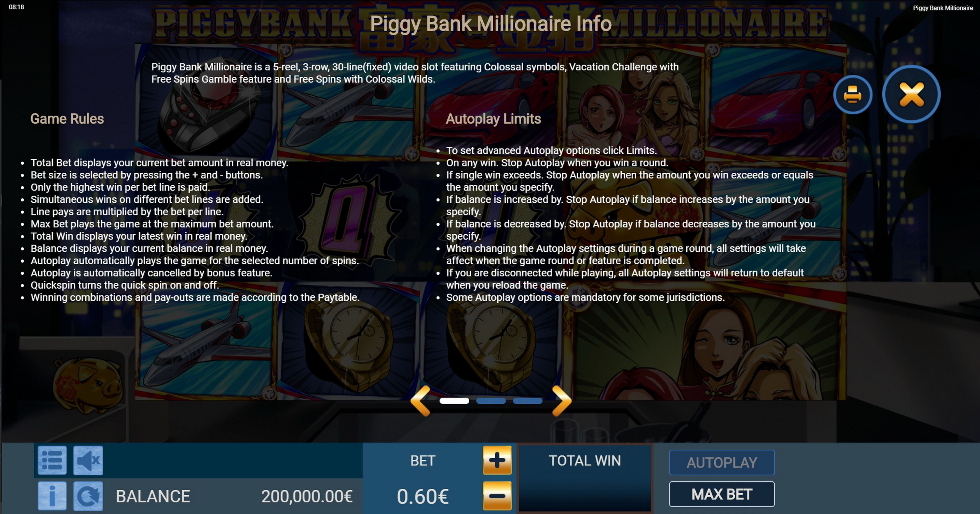Select the first page indicator
The height and width of the screenshot is (514, 980).
click(454, 401)
